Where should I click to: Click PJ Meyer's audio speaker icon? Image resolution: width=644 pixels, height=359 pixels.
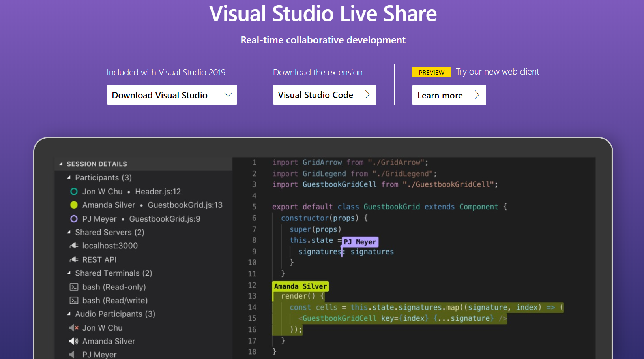(x=72, y=355)
